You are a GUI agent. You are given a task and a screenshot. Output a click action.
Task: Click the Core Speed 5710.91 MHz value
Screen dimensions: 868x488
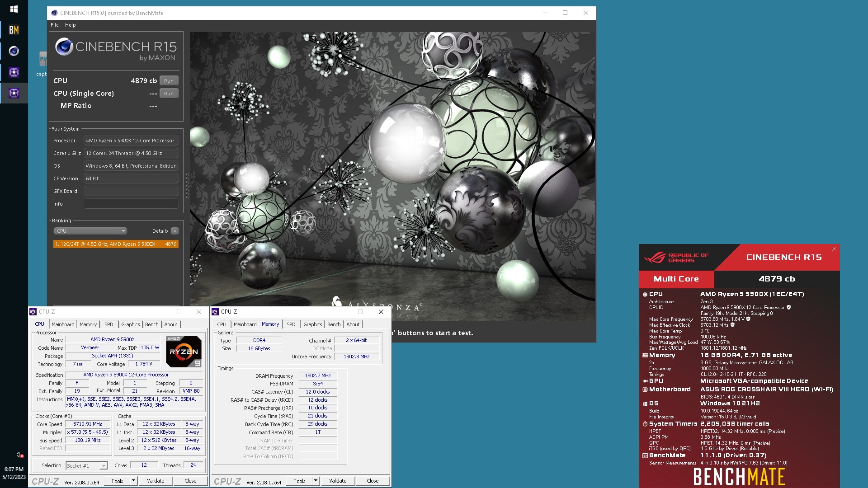pyautogui.click(x=88, y=424)
